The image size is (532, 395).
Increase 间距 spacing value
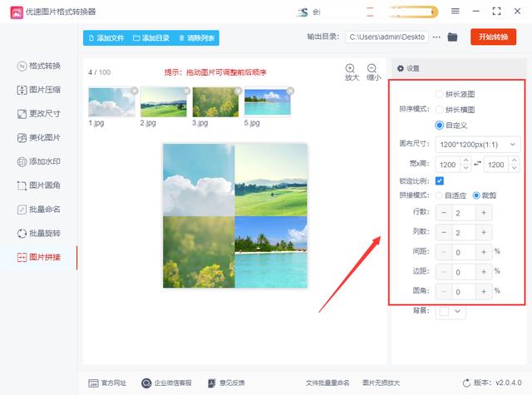pyautogui.click(x=484, y=253)
